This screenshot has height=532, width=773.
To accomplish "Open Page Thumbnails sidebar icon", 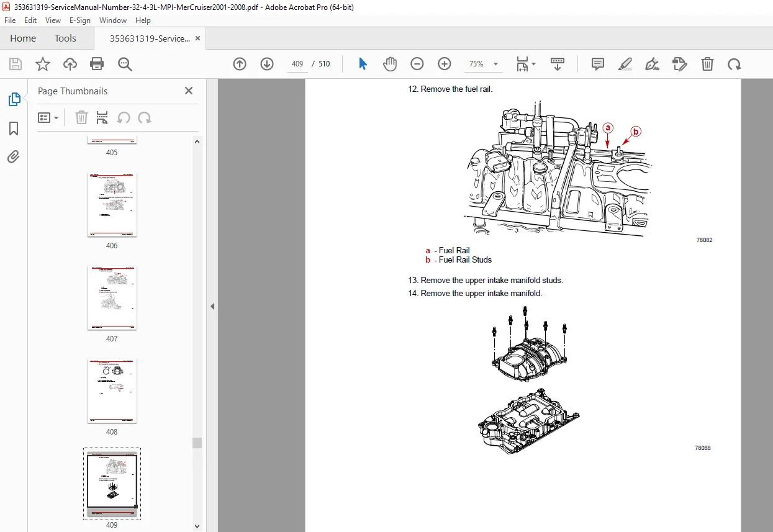I will tap(14, 99).
